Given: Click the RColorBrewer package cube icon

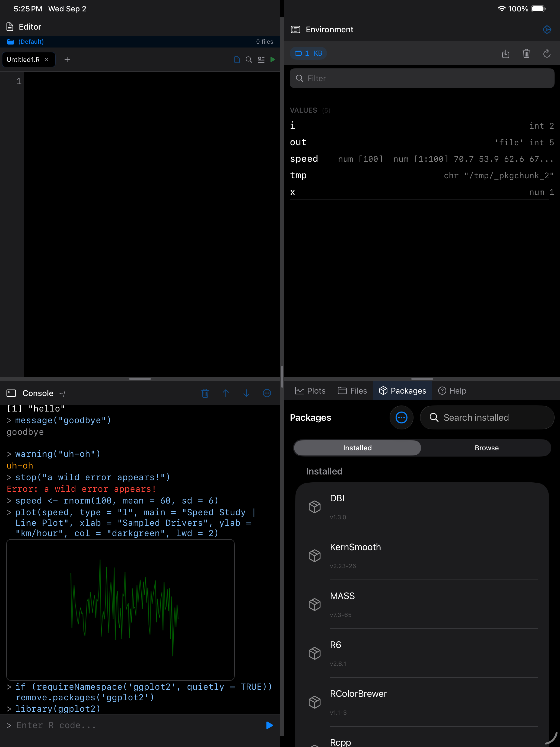Looking at the screenshot, I should [x=315, y=702].
